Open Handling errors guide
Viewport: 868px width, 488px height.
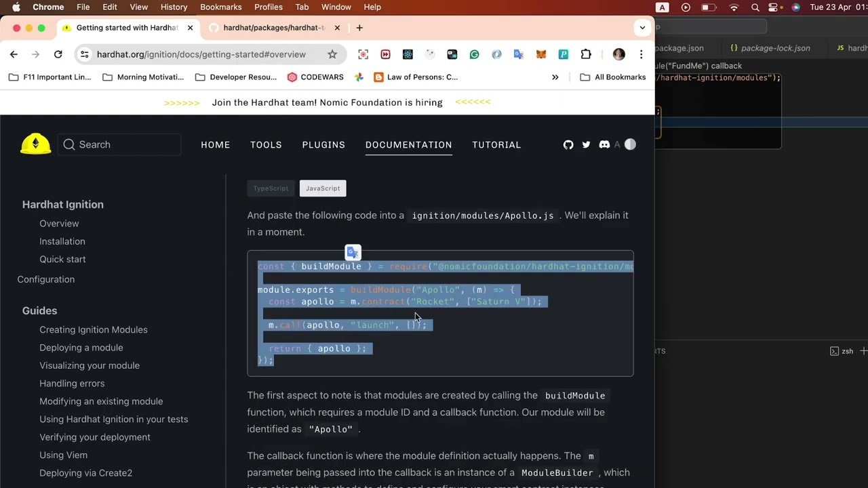coord(72,384)
